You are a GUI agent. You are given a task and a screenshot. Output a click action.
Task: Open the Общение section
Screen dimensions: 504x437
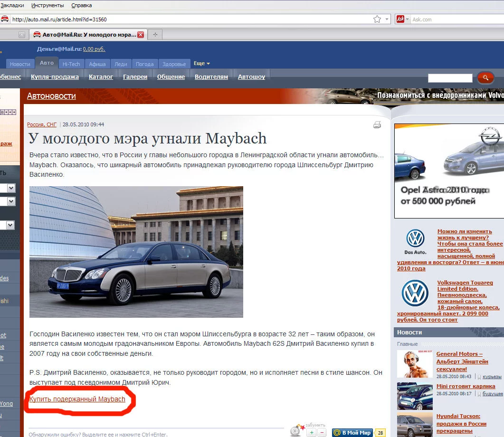coord(171,77)
